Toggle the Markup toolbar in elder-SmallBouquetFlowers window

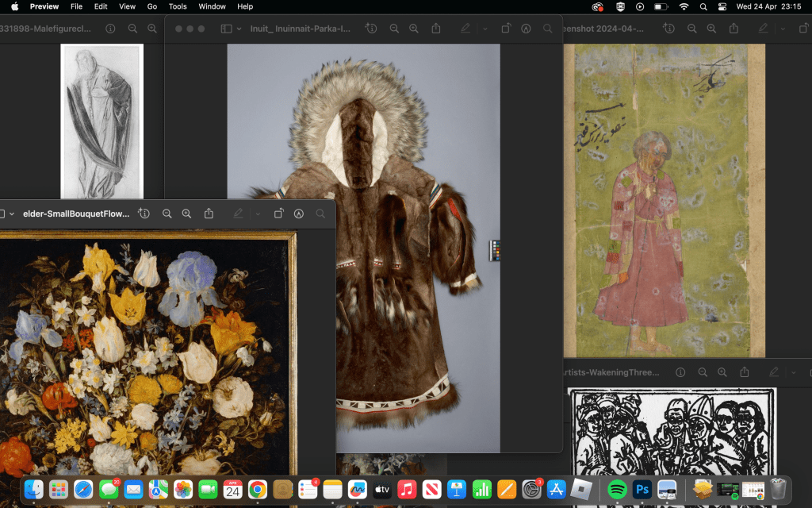[x=299, y=214]
